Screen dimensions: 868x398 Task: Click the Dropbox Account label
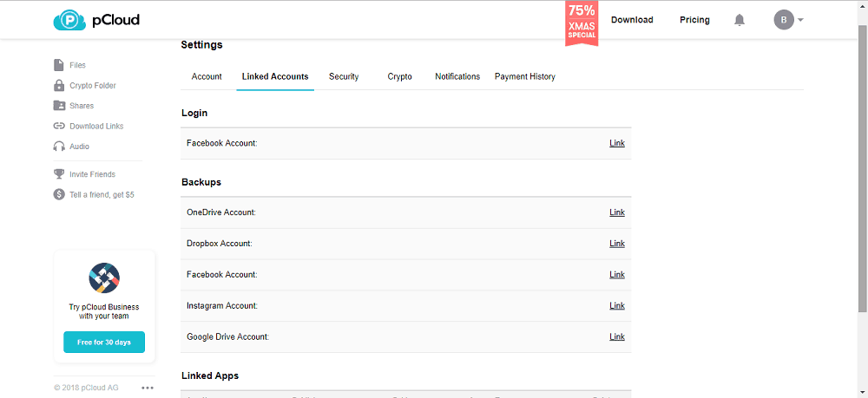click(220, 244)
